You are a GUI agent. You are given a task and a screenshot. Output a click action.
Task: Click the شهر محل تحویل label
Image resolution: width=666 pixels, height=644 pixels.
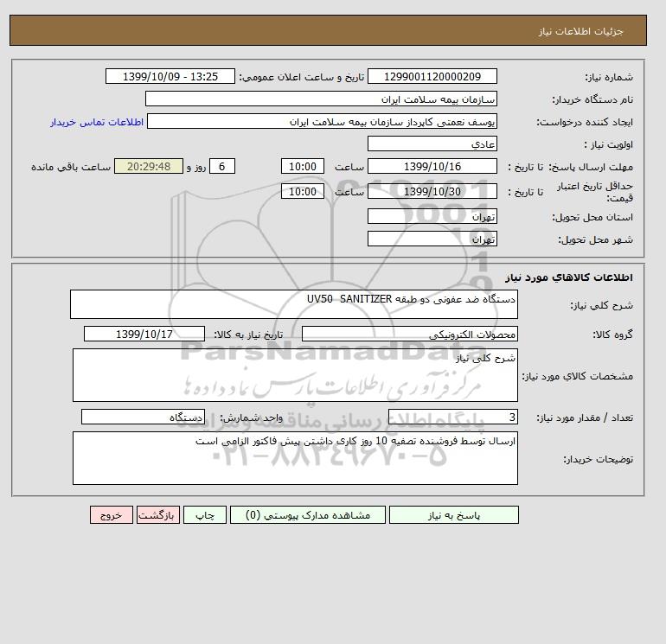click(595, 239)
